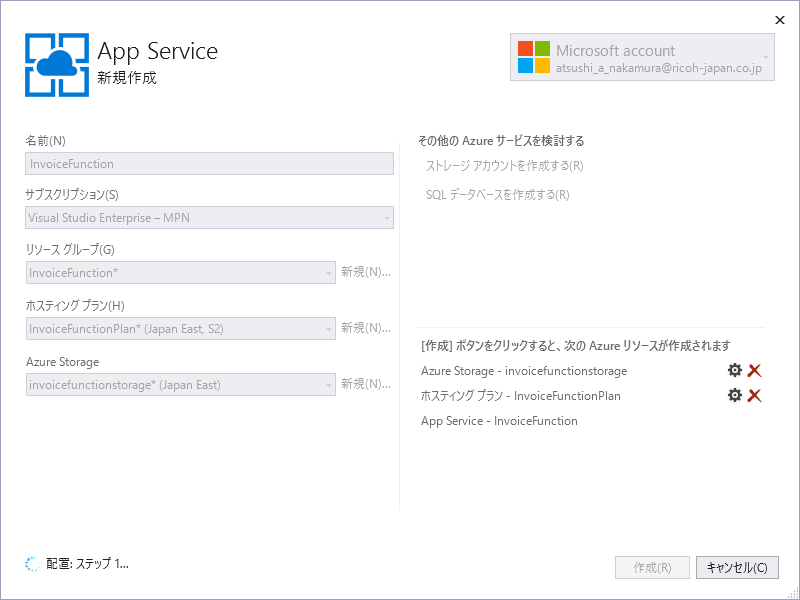Click ストレージ アカウントを作成する(R) link
Image resolution: width=800 pixels, height=600 pixels.
point(505,166)
